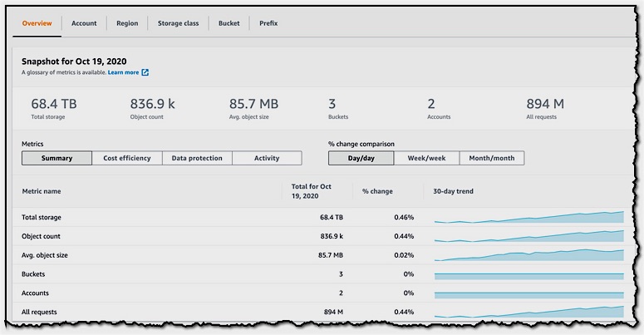Select the Overview tab
The width and height of the screenshot is (644, 335).
(37, 23)
